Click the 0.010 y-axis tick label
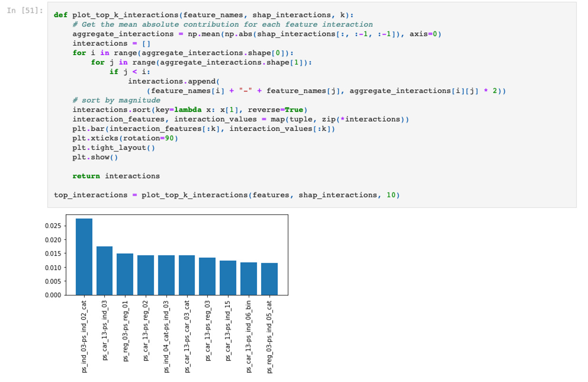The width and height of the screenshot is (588, 382). 53,267
